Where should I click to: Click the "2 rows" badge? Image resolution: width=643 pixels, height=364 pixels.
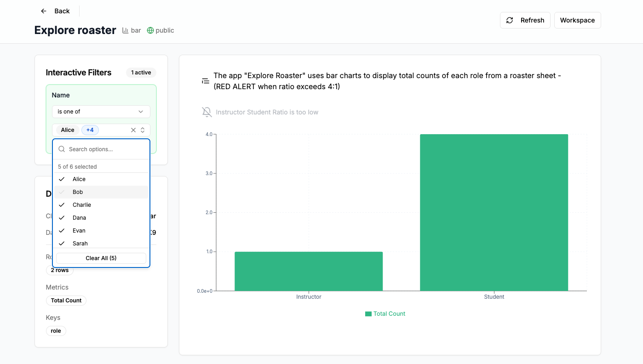pos(60,270)
